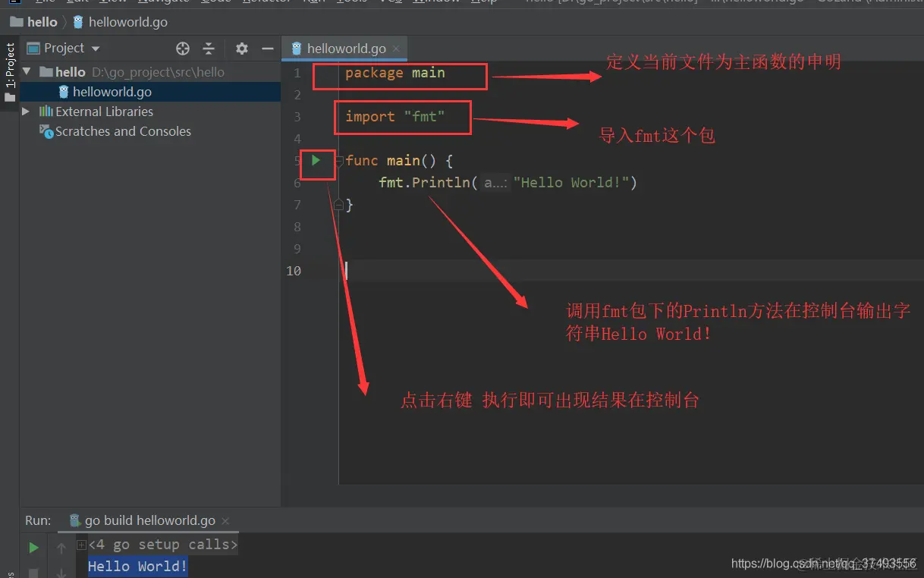Click the Locate/Scroll-from-source icon in Project panel
The width and height of the screenshot is (924, 578).
click(181, 48)
